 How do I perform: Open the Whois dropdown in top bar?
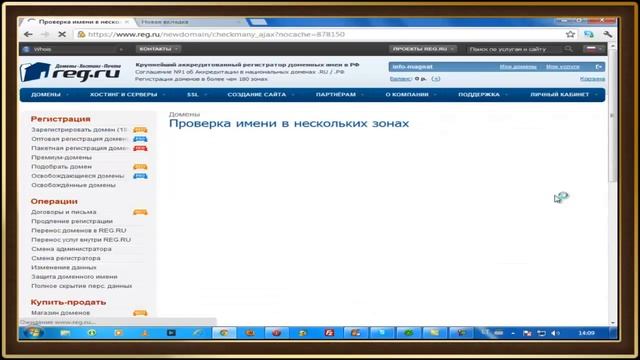[73, 49]
